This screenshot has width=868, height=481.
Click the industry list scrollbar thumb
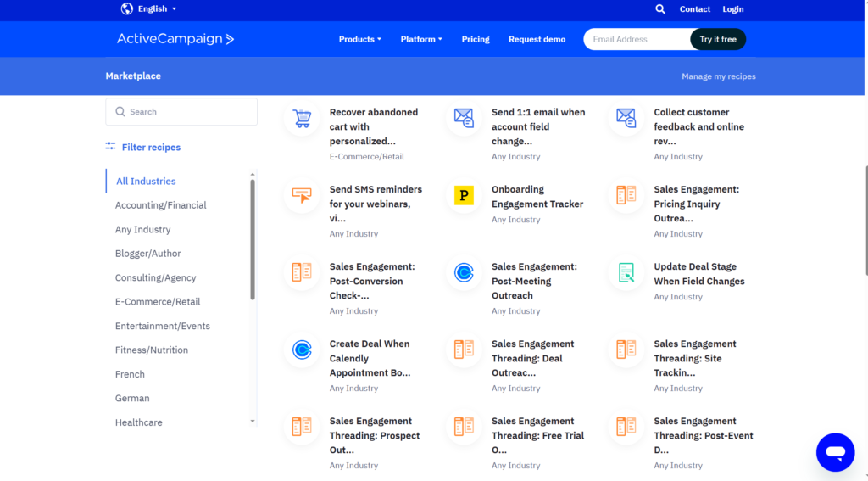(x=253, y=239)
